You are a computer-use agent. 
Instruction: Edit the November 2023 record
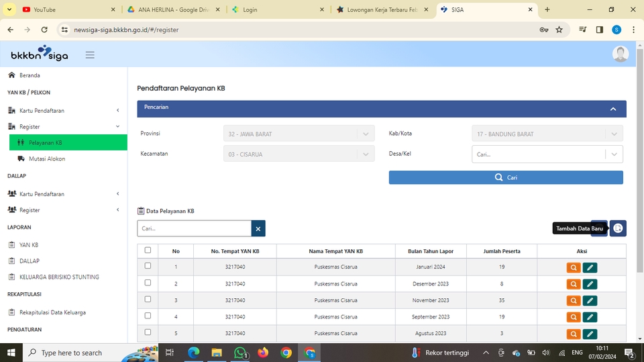tap(590, 300)
